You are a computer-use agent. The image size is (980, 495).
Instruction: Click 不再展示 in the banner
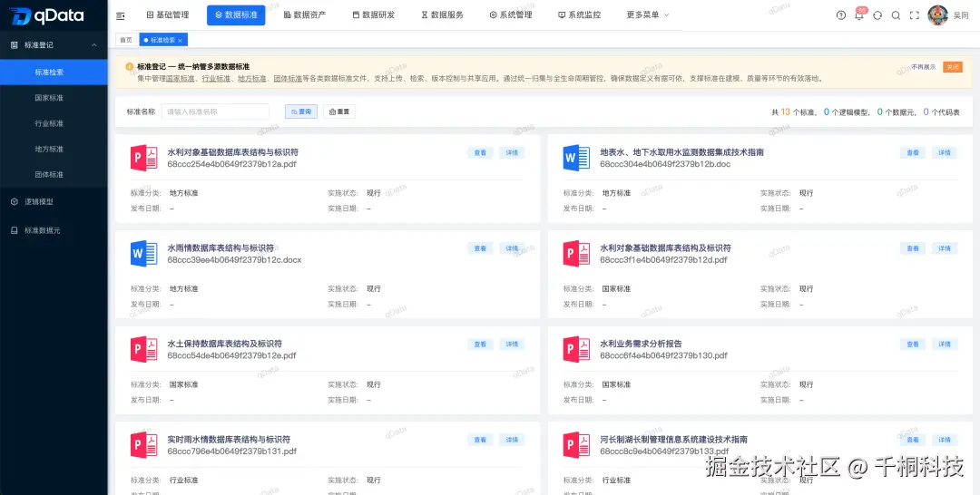pyautogui.click(x=923, y=67)
